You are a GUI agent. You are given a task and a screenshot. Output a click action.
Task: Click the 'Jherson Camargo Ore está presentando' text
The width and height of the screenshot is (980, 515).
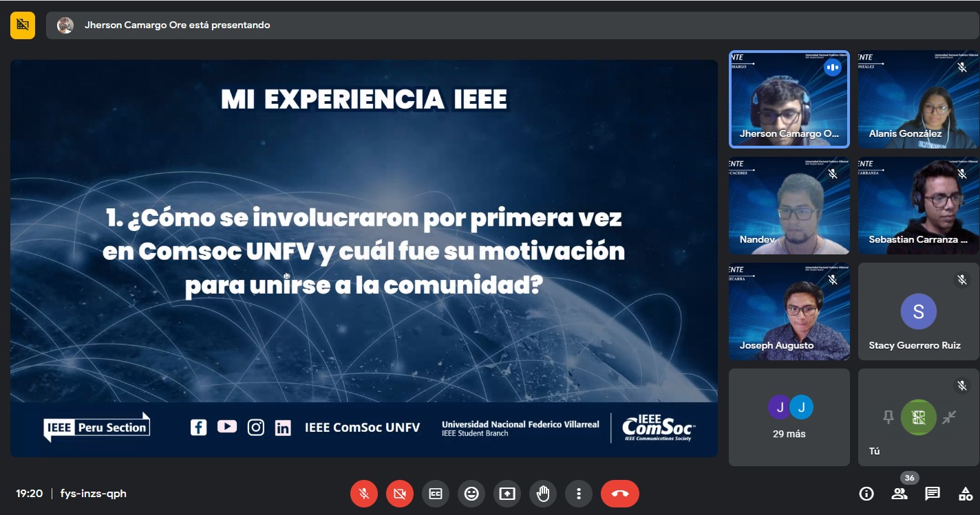pos(177,25)
